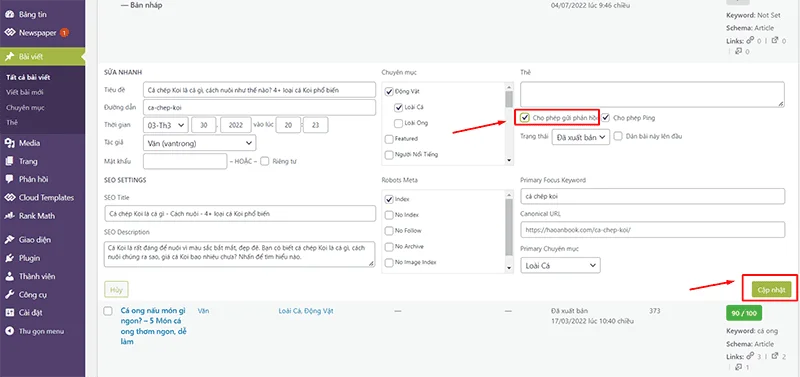Open the Tác giả author dropdown
The image size is (800, 377).
(x=199, y=143)
